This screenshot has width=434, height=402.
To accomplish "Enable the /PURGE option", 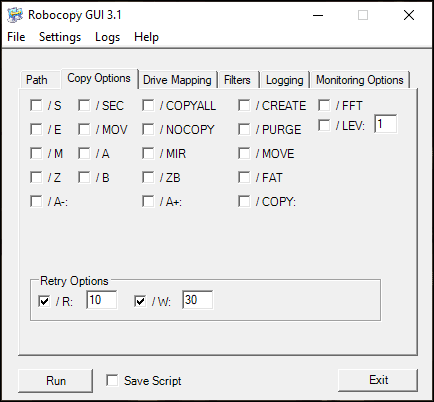I will (x=244, y=130).
